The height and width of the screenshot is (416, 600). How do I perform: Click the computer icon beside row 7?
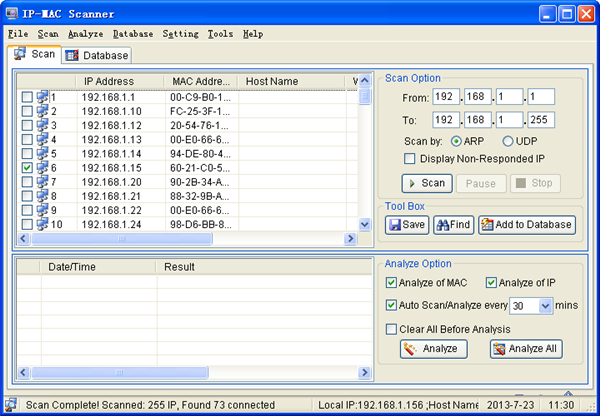[42, 182]
